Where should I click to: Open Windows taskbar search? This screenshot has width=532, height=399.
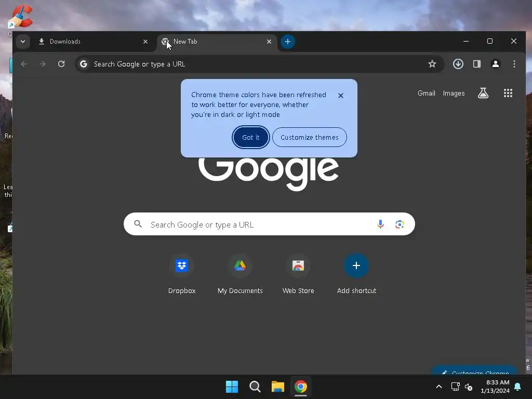click(x=255, y=387)
